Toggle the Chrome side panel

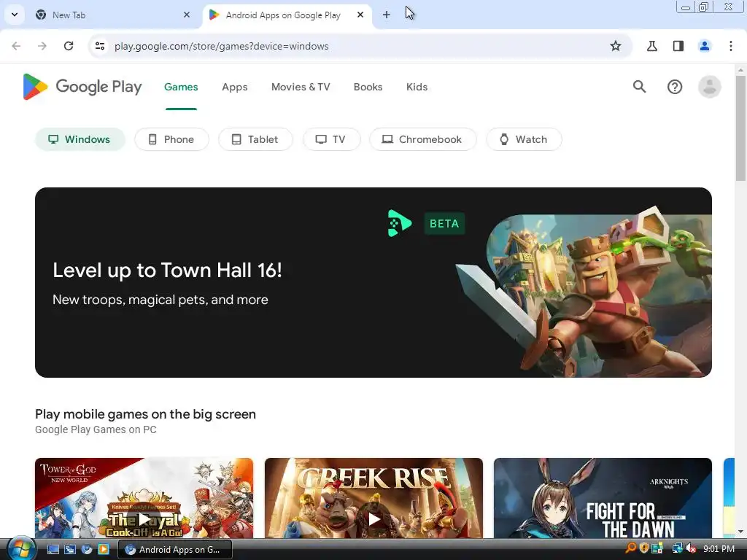(678, 46)
